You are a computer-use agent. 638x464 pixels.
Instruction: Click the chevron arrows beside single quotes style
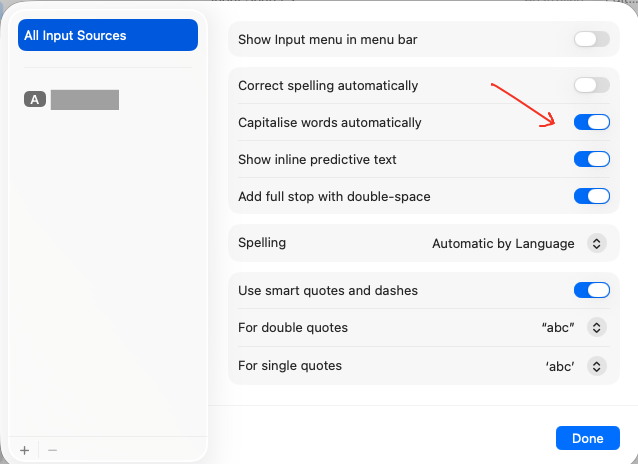pos(597,366)
